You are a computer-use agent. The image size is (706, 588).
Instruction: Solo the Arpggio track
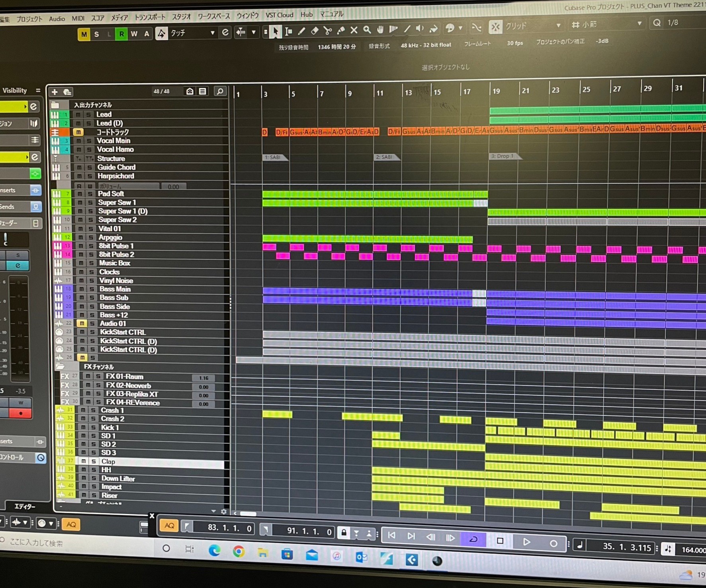coord(91,237)
